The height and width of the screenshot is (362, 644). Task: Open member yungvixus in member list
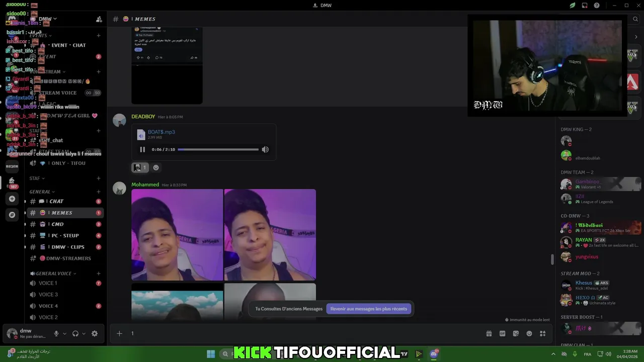[601, 257]
